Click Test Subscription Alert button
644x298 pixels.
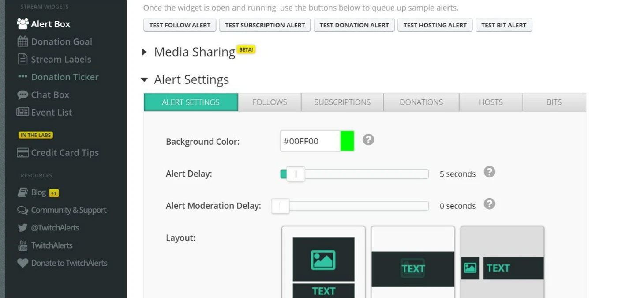point(265,25)
